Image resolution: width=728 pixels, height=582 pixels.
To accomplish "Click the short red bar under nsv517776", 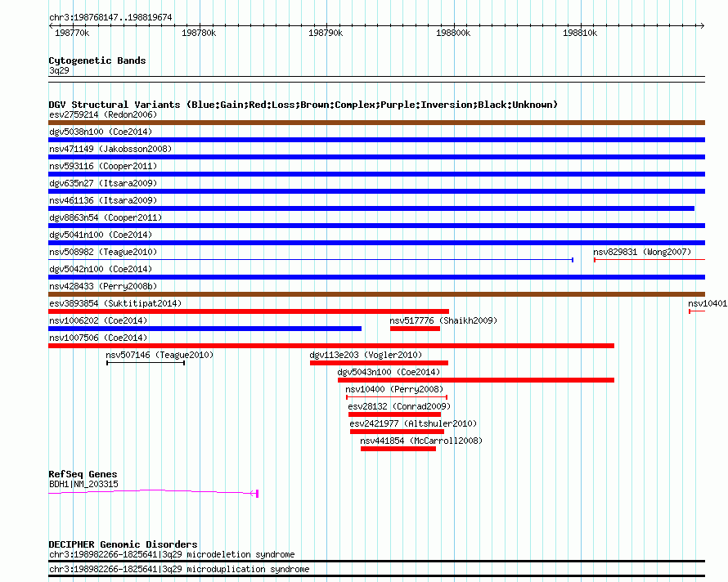I will pyautogui.click(x=415, y=329).
